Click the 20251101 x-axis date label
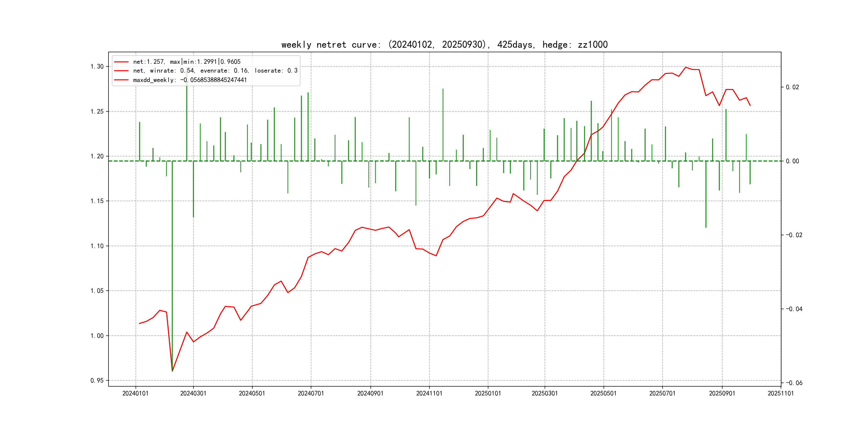The height and width of the screenshot is (434, 868). click(x=780, y=394)
